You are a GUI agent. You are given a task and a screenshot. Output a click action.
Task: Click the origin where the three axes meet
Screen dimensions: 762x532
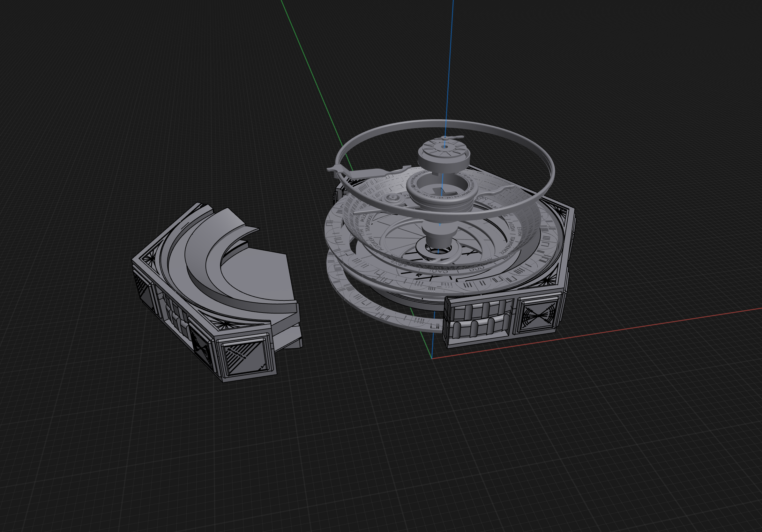(x=432, y=358)
